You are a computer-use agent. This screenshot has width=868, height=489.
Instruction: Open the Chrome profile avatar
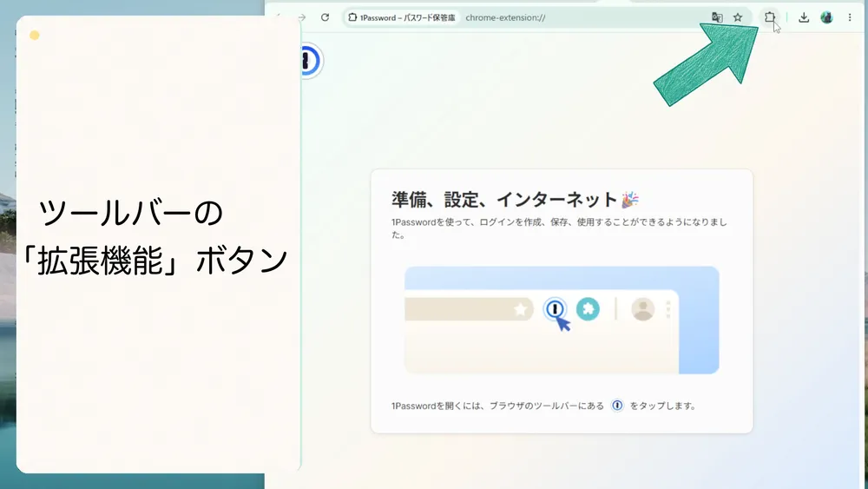pos(826,17)
